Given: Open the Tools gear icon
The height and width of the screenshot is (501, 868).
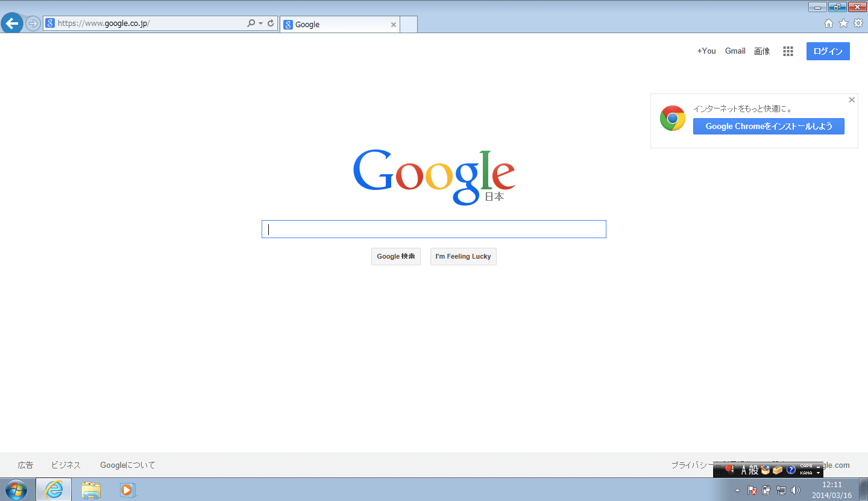Looking at the screenshot, I should pyautogui.click(x=858, y=24).
